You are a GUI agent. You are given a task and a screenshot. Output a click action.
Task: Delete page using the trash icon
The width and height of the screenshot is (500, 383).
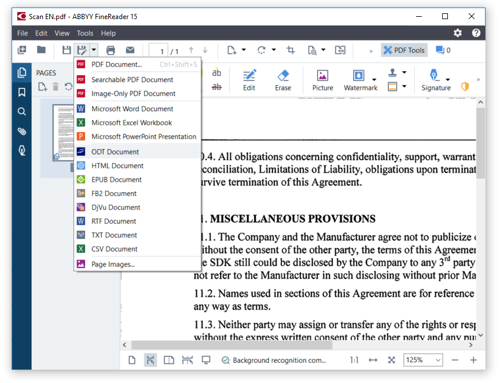click(x=56, y=87)
